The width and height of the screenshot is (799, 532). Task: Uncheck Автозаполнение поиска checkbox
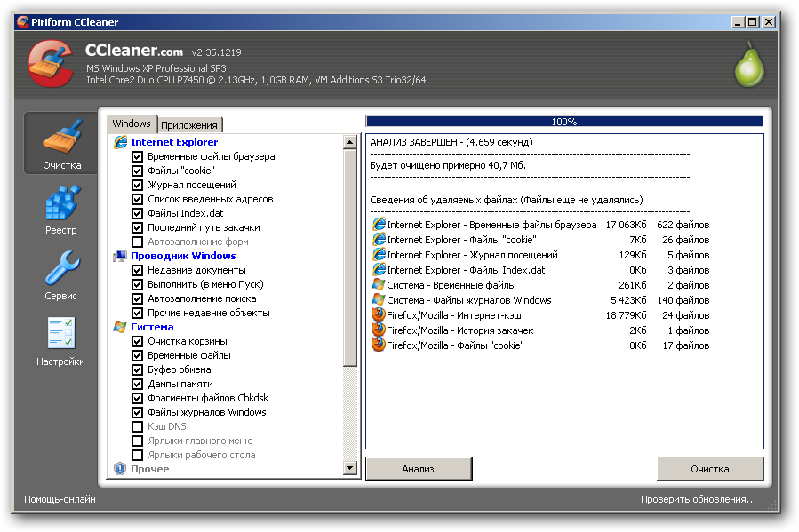(137, 298)
